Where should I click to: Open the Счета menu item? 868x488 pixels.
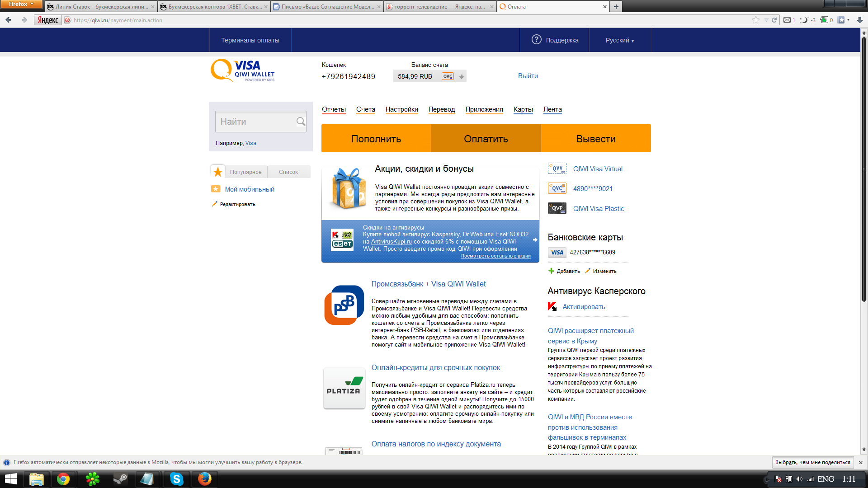365,109
